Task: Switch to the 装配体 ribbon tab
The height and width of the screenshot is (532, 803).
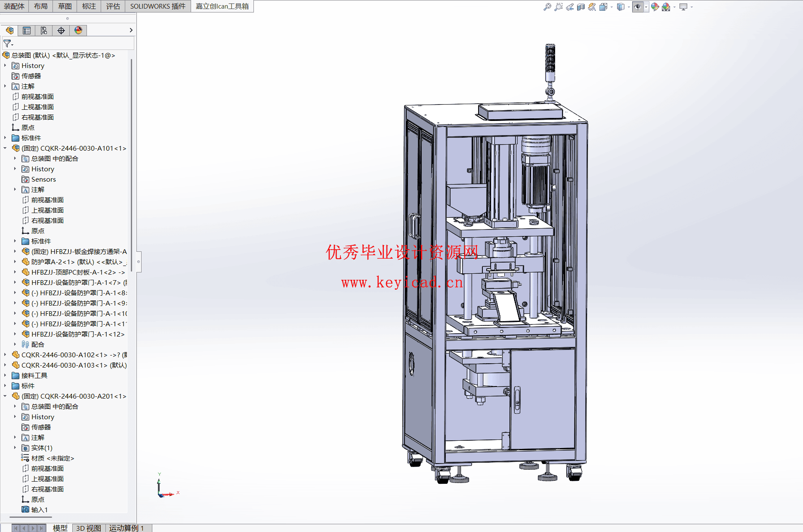Action: [x=14, y=6]
